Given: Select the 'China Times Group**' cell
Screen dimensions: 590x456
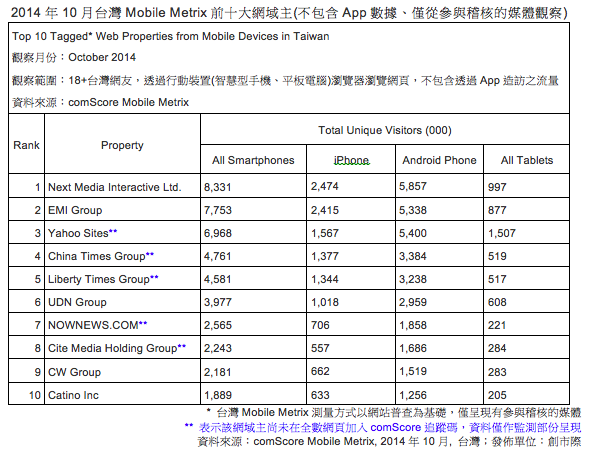Looking at the screenshot, I should point(123,255).
